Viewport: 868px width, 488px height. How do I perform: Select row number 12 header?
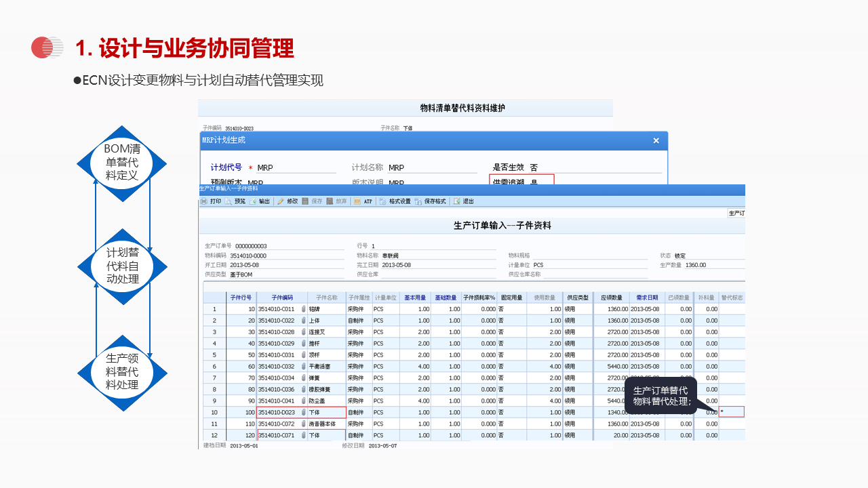pos(214,435)
